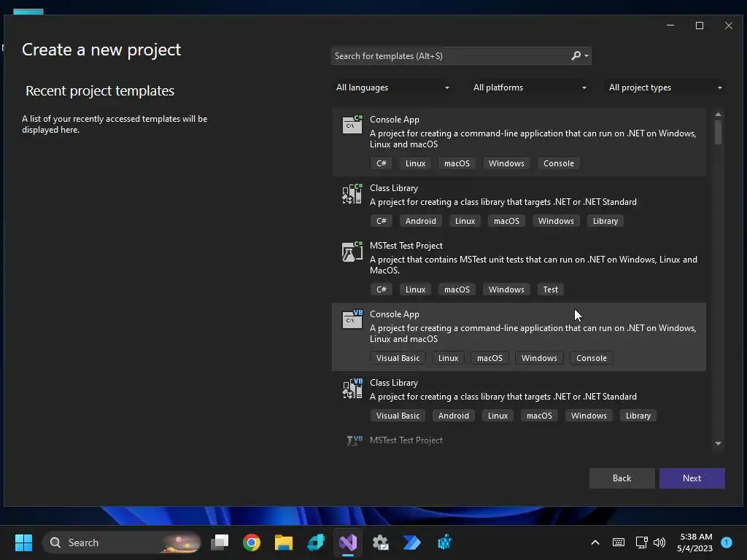Screen dimensions: 747x560
Task: Open the All platforms dropdown
Action: coord(530,87)
